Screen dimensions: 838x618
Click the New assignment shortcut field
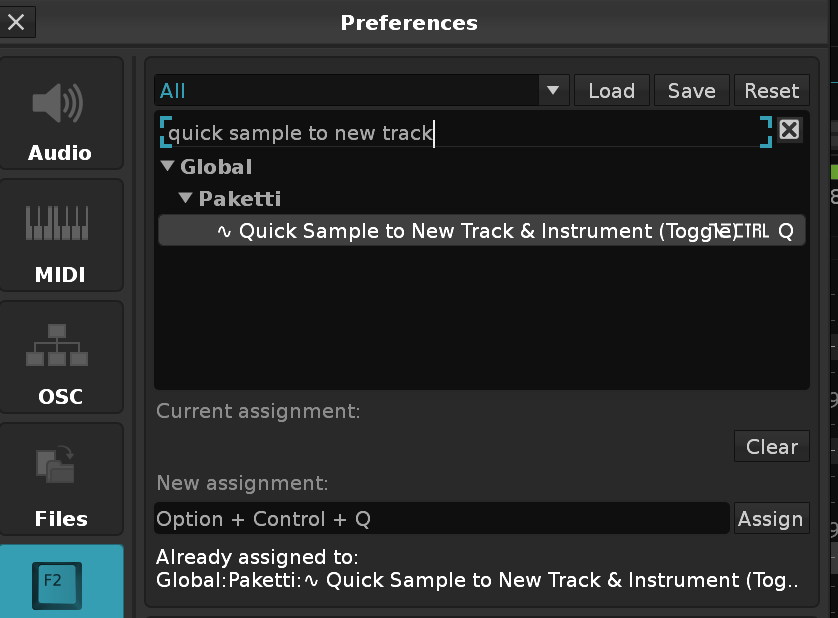pyautogui.click(x=441, y=519)
